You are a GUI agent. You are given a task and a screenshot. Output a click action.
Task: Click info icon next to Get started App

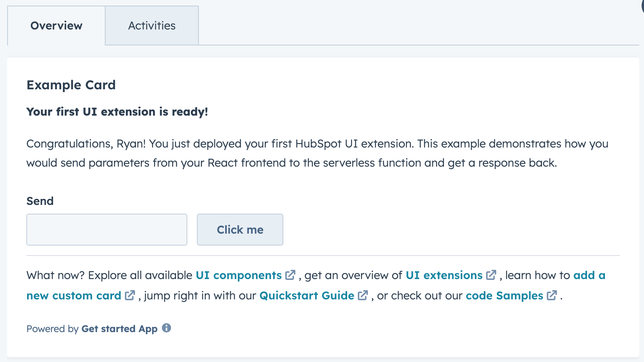167,328
